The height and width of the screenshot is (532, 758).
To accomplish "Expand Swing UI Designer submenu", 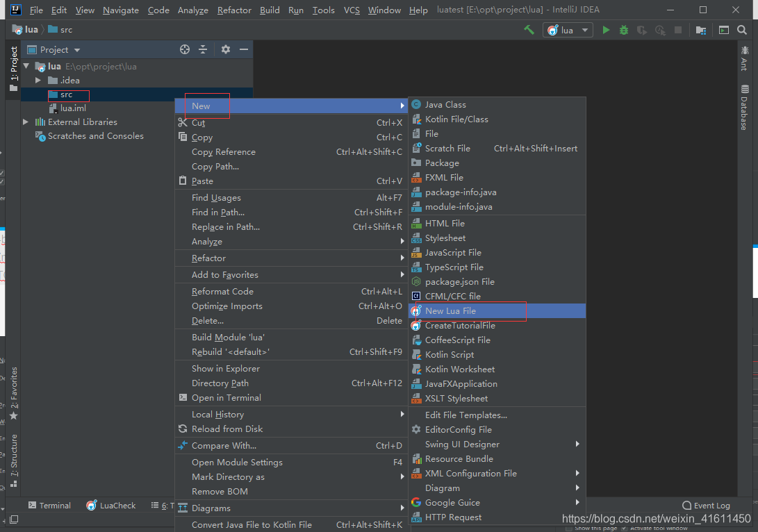I will point(497,444).
